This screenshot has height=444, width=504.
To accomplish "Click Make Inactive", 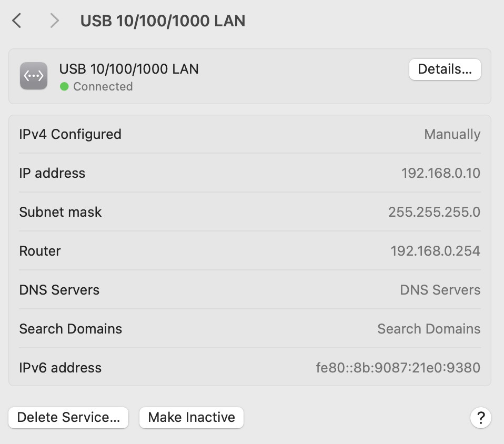I will 191,418.
